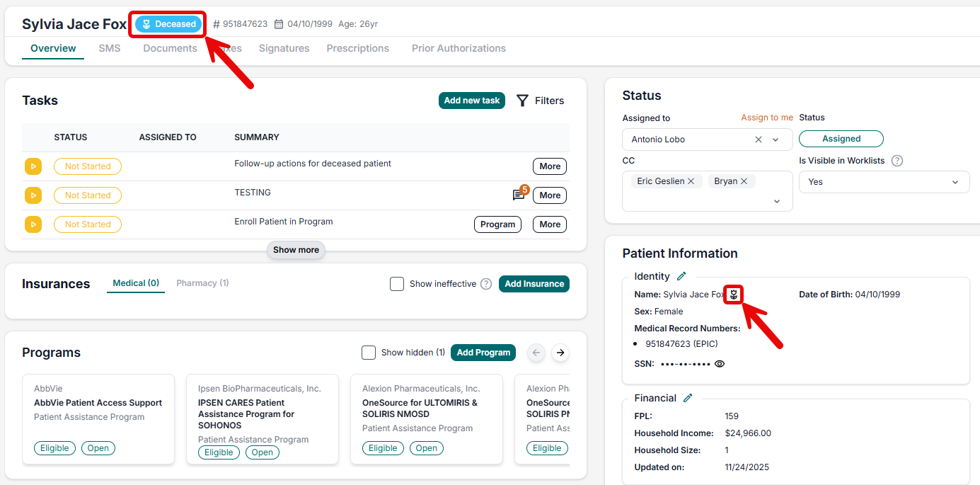Image resolution: width=980 pixels, height=485 pixels.
Task: Click next arrow in Programs carousel
Action: pos(560,353)
